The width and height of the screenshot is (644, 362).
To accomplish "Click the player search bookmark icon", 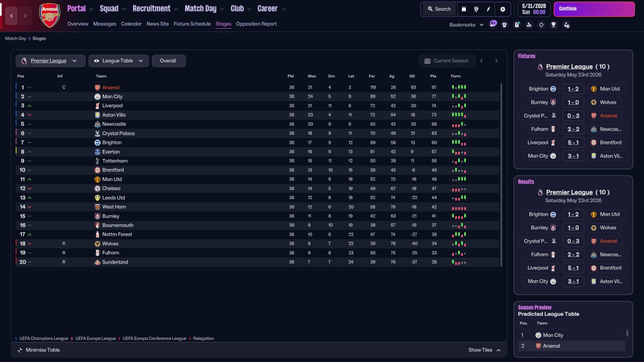I will point(529,25).
